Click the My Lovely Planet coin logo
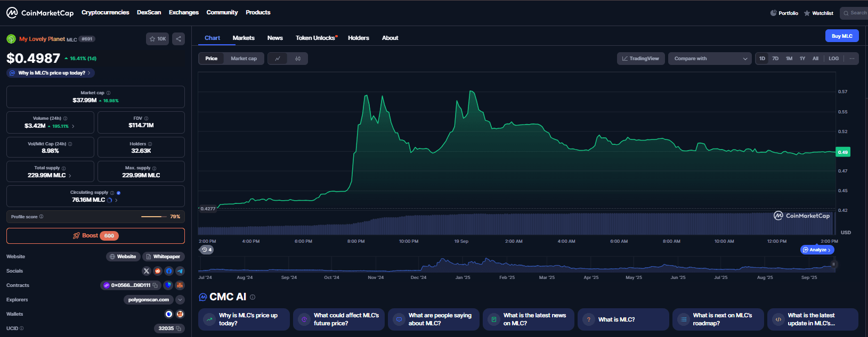The height and width of the screenshot is (337, 868). (11, 39)
